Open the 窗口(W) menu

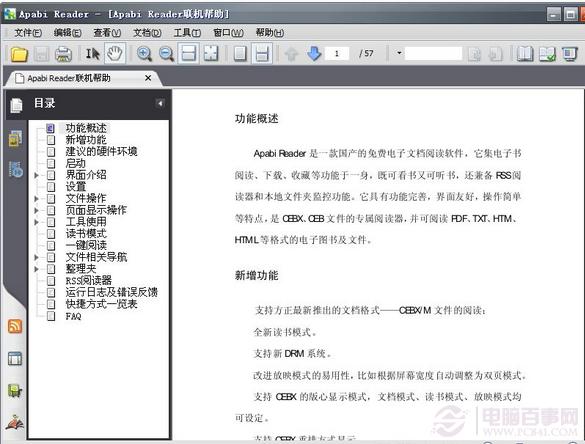(x=228, y=33)
